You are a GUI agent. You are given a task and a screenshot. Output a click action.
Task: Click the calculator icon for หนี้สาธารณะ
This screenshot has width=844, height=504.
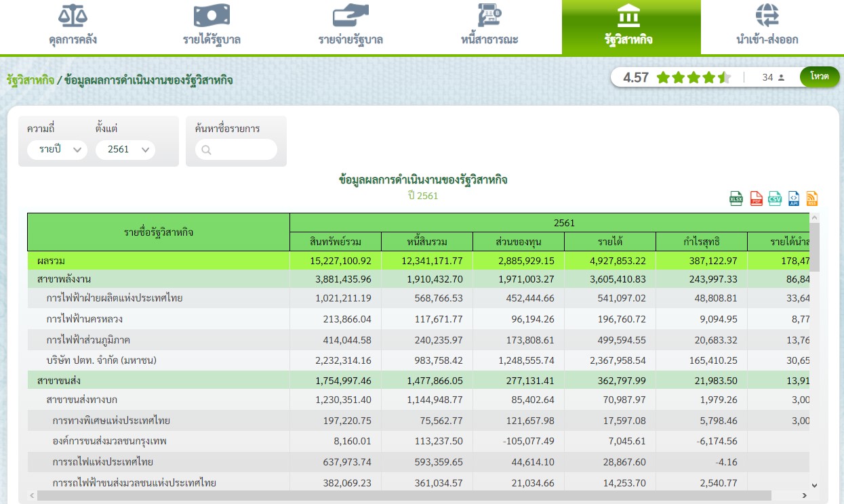point(489,15)
